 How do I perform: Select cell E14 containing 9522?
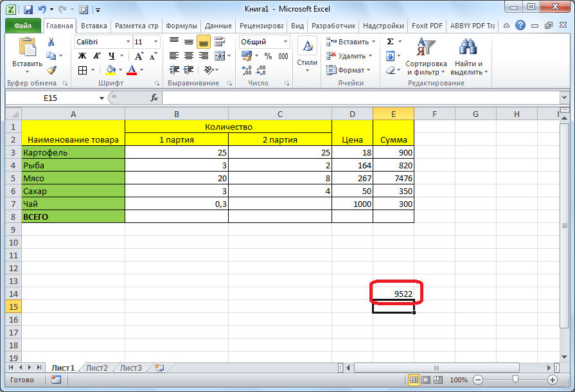click(393, 294)
